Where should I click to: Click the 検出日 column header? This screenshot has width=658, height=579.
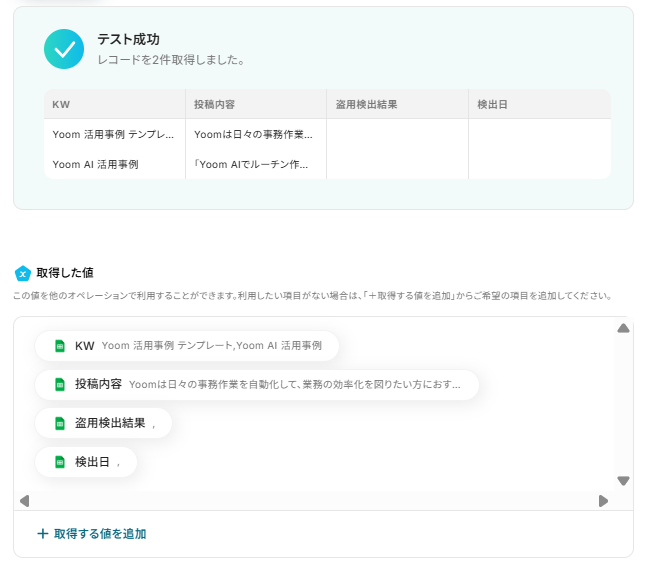click(x=540, y=104)
